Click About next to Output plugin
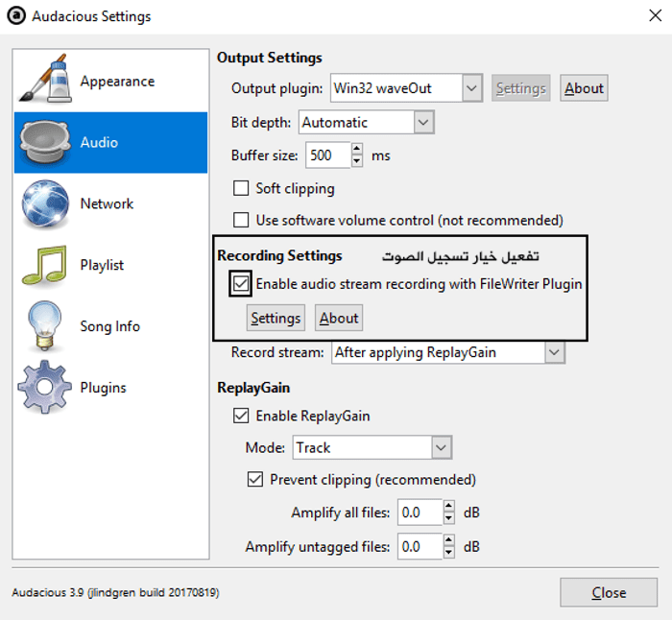 coord(584,88)
